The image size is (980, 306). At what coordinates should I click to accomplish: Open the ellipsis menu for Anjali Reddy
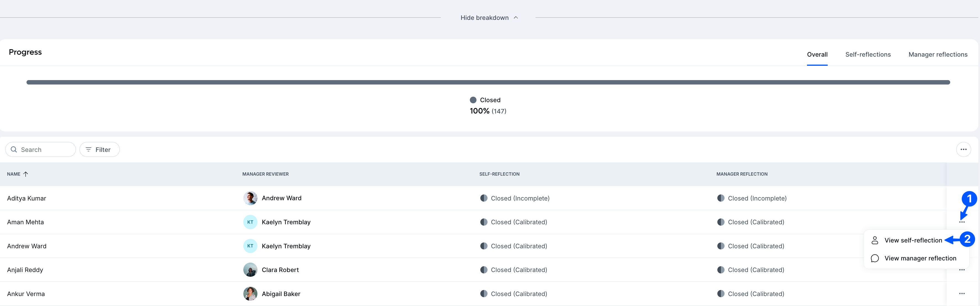[962, 270]
